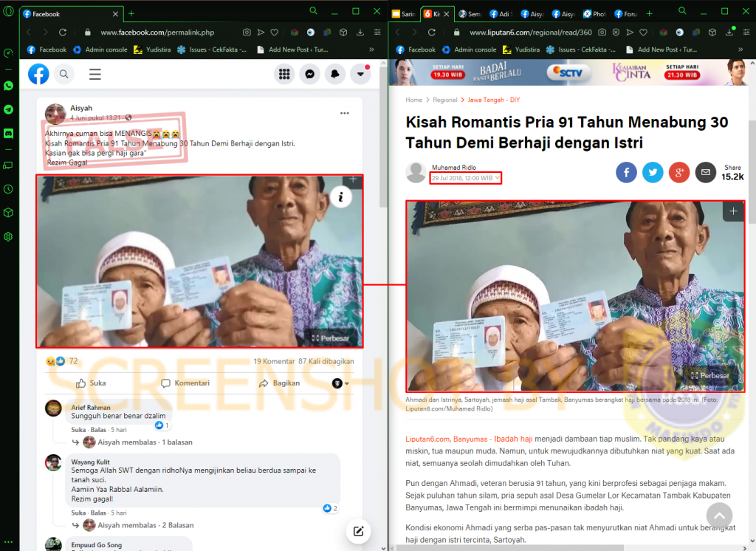Open new tab in Liputan6 window

coord(650,13)
